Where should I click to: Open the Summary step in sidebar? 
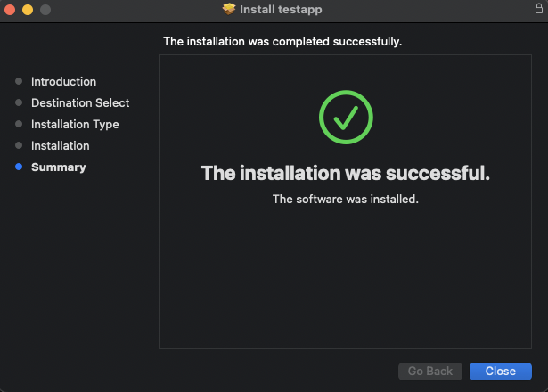click(58, 167)
